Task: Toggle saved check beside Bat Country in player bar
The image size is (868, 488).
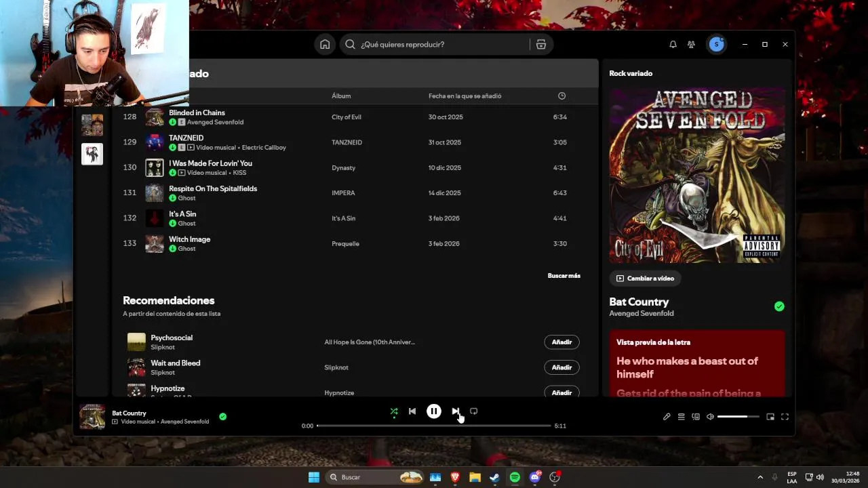Action: pos(222,417)
